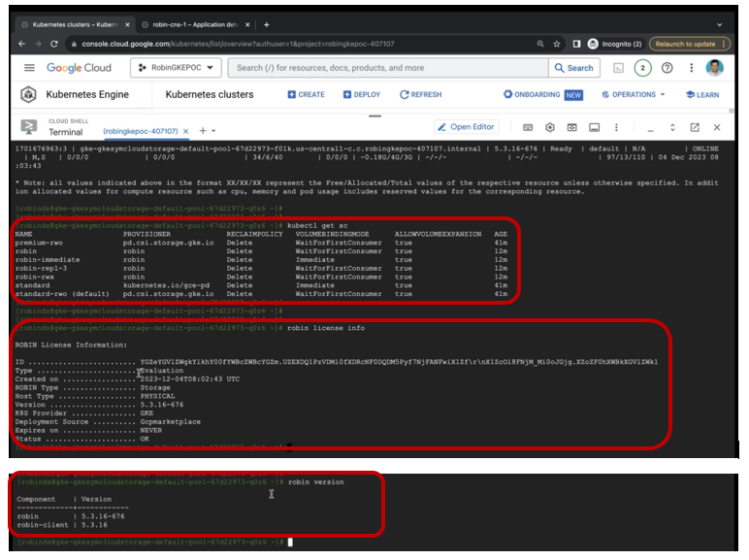This screenshot has width=749, height=560.
Task: Click the Cloud Shell terminal prompt icon
Action: [x=29, y=127]
